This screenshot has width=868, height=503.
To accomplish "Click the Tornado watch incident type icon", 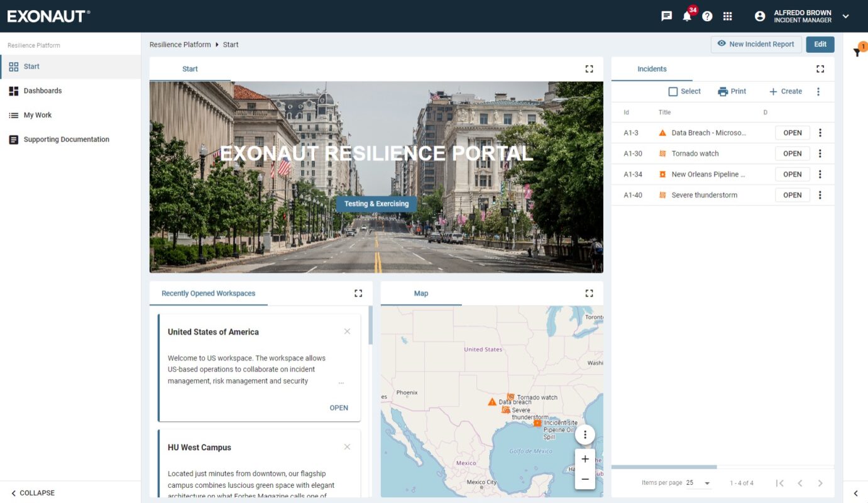I will click(x=662, y=153).
